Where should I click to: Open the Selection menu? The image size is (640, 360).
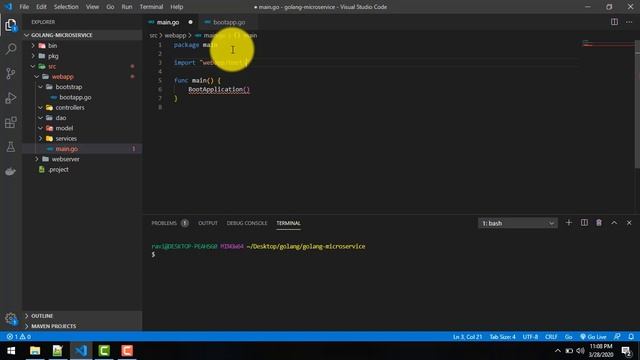66,7
